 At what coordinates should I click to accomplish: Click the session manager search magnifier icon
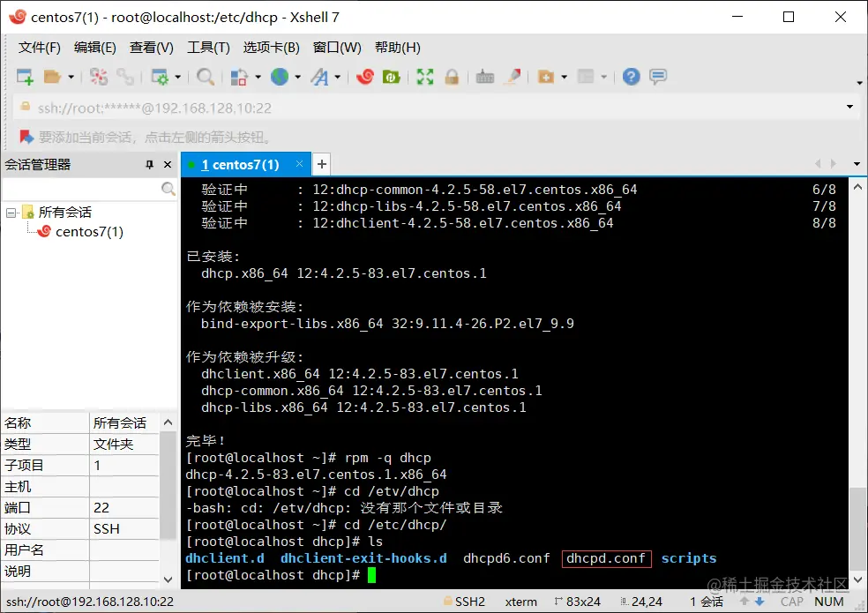tap(168, 189)
